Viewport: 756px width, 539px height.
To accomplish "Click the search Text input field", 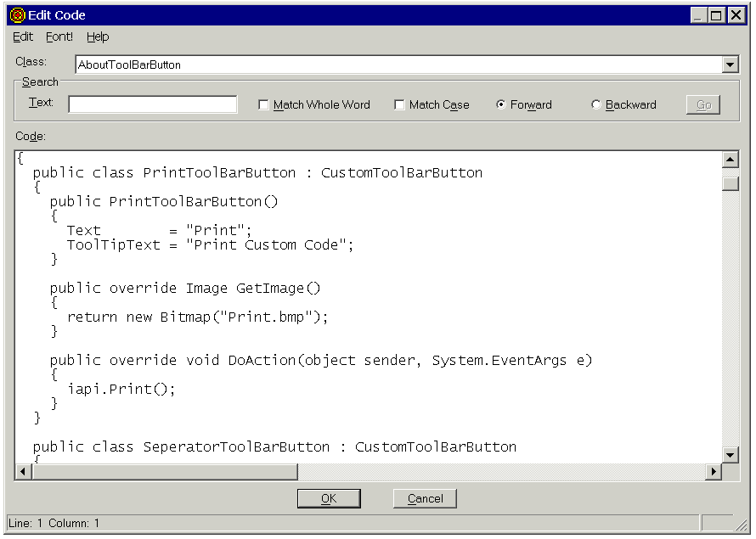I will (153, 104).
